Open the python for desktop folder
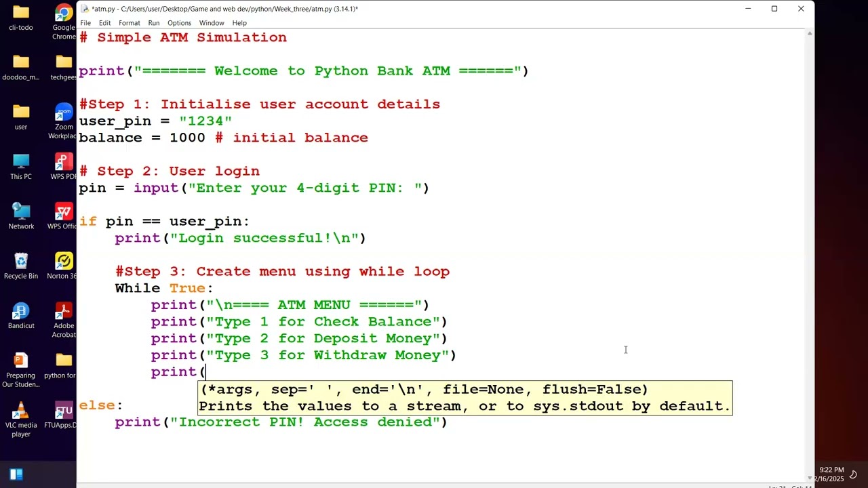Image resolution: width=868 pixels, height=488 pixels. tap(64, 366)
